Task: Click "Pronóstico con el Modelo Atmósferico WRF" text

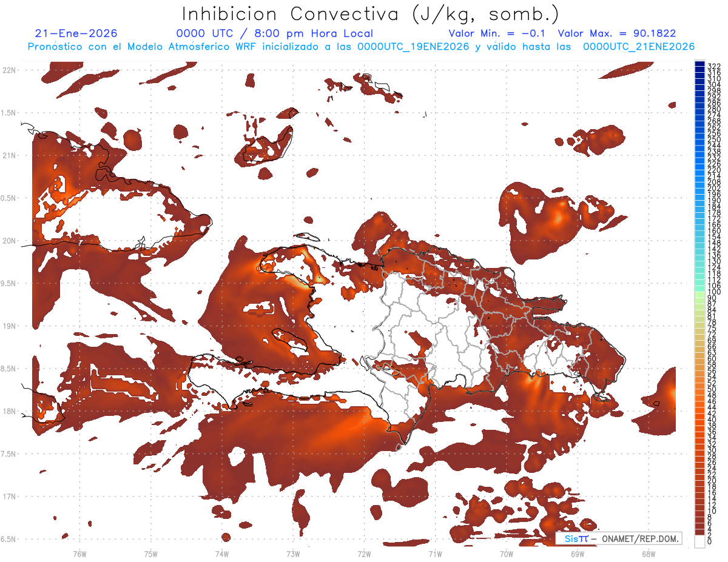Action: (x=143, y=47)
